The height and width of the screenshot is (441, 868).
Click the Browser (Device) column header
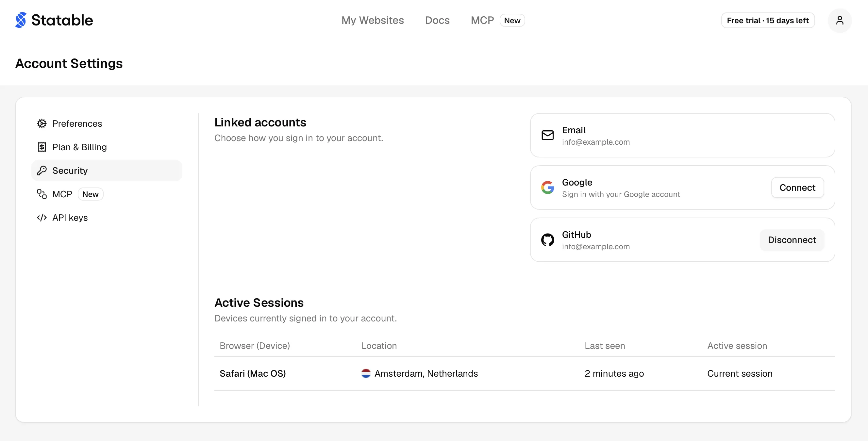[255, 346]
